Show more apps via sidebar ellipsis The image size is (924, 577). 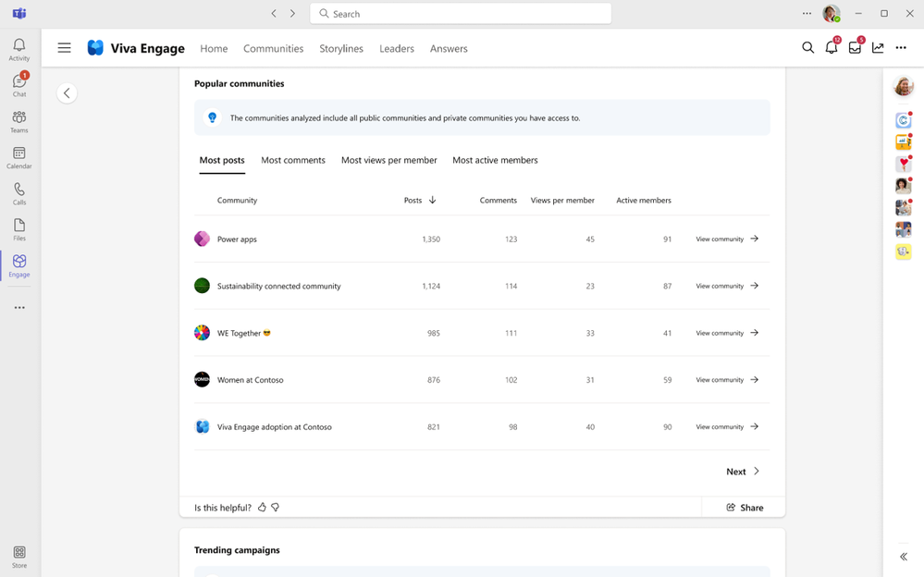(x=19, y=307)
